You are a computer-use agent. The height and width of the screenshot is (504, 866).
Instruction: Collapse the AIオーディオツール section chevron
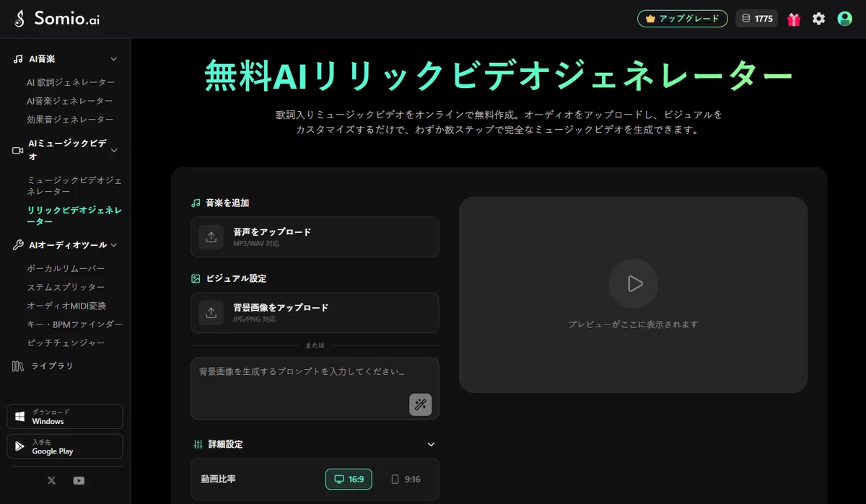[113, 245]
